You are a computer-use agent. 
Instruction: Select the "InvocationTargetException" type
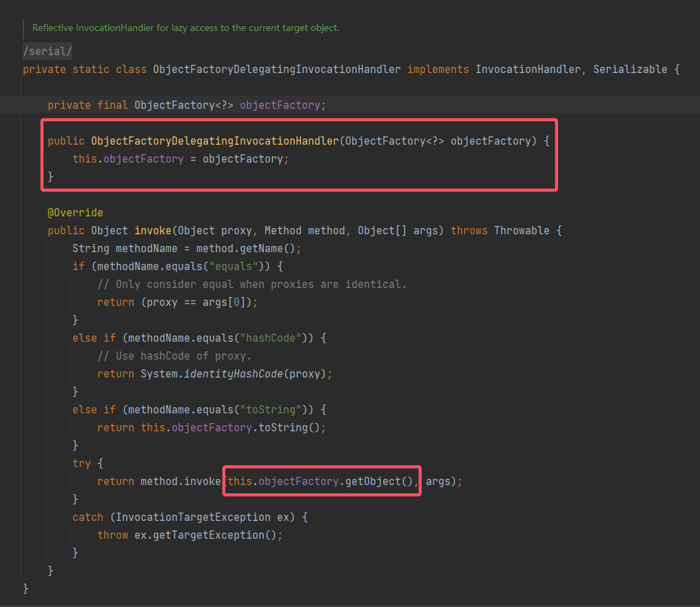(194, 517)
